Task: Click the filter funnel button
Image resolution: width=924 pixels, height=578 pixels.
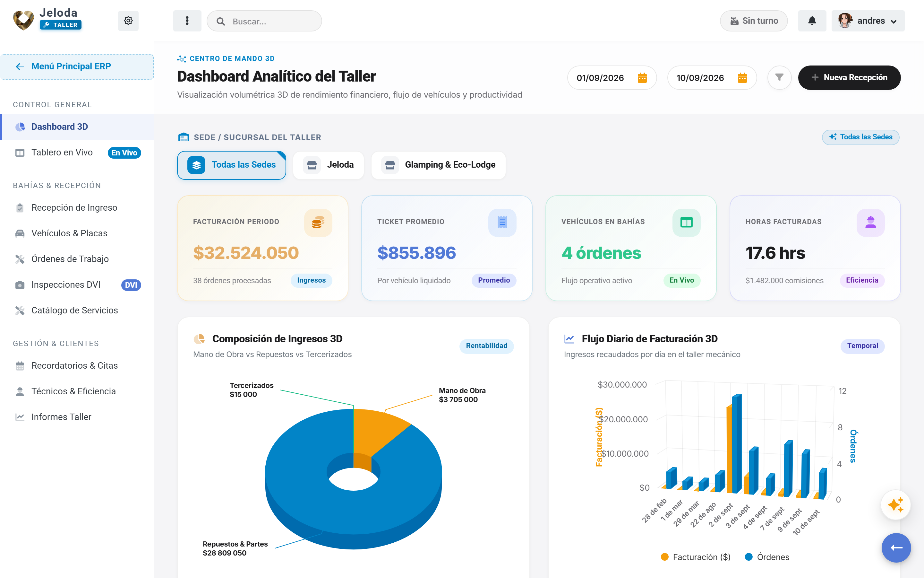Action: point(779,78)
